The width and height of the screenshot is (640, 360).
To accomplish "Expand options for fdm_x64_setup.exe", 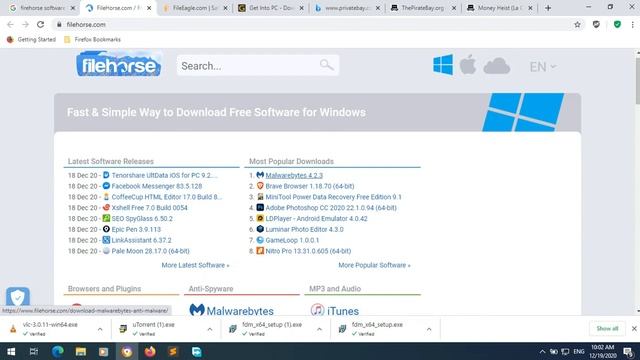I will [429, 329].
